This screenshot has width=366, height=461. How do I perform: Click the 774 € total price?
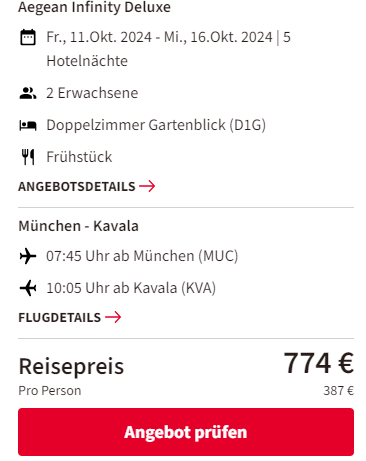[x=318, y=363]
